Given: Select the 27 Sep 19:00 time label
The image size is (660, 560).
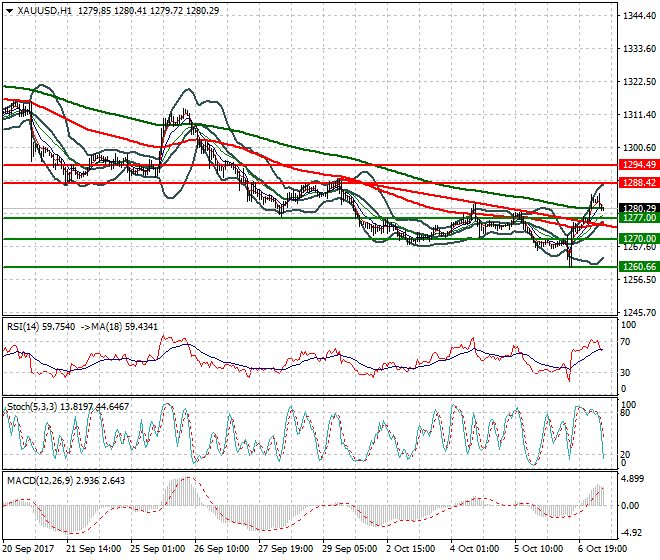Looking at the screenshot, I should pos(286,549).
